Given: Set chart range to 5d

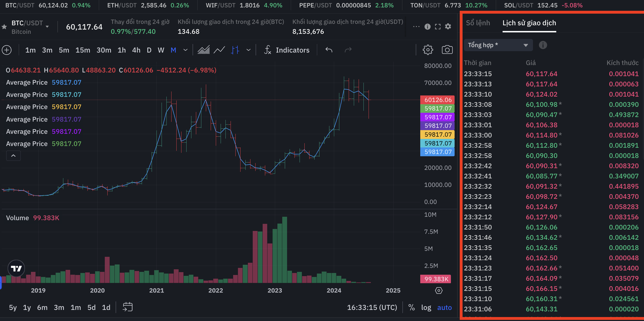Looking at the screenshot, I should (91, 308).
